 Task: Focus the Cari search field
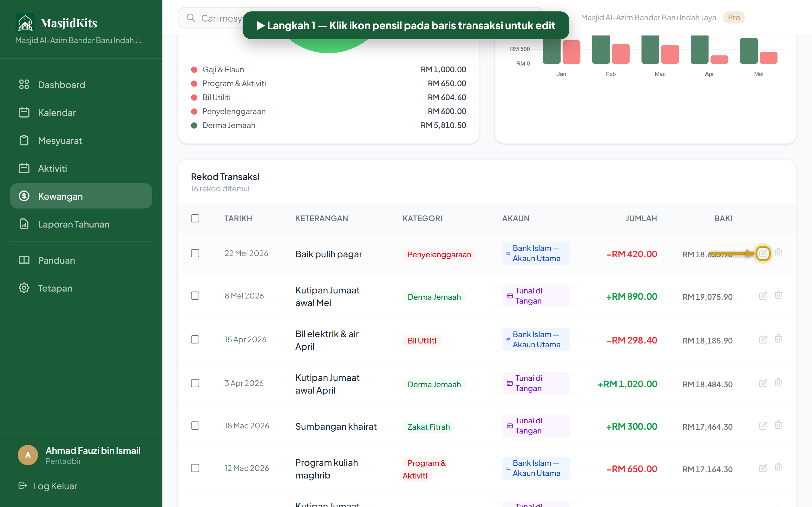pyautogui.click(x=215, y=18)
